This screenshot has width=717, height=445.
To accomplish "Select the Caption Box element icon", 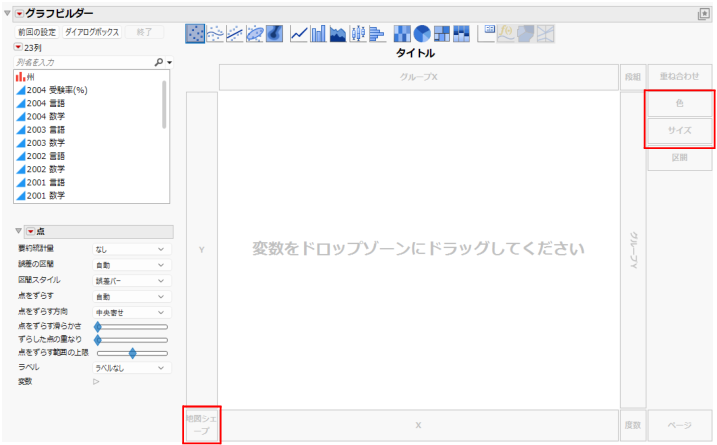I will [x=486, y=33].
